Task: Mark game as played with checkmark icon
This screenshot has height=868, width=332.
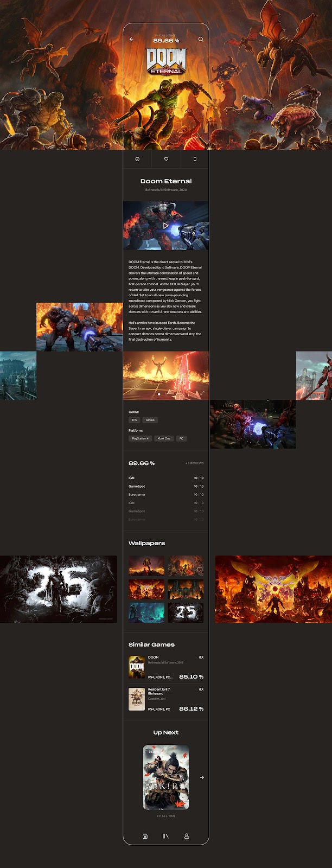Action: [137, 159]
